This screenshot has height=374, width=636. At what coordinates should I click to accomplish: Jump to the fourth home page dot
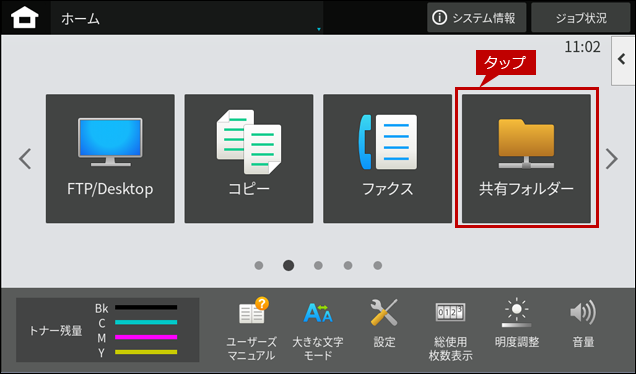(x=348, y=265)
